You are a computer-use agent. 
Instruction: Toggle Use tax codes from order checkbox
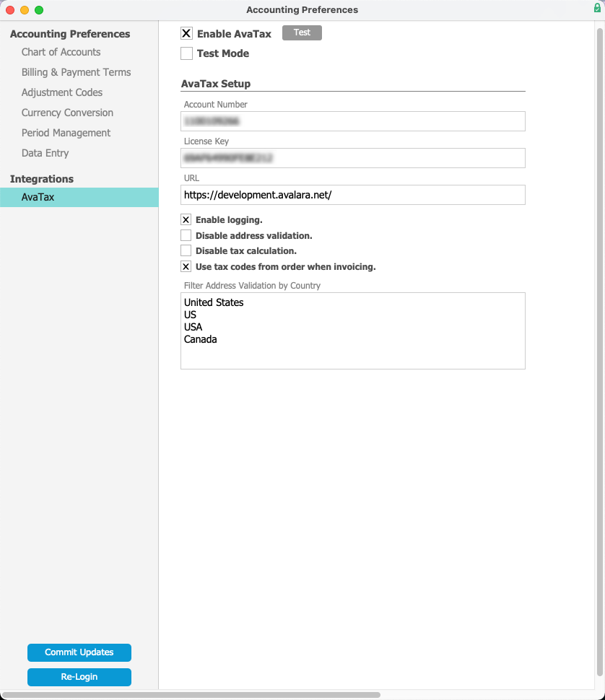[x=186, y=266]
